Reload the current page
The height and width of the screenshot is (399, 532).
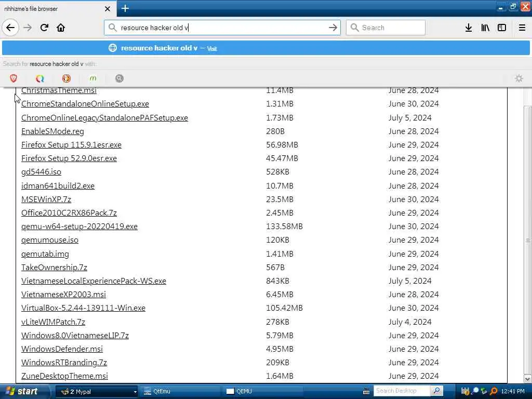[44, 28]
